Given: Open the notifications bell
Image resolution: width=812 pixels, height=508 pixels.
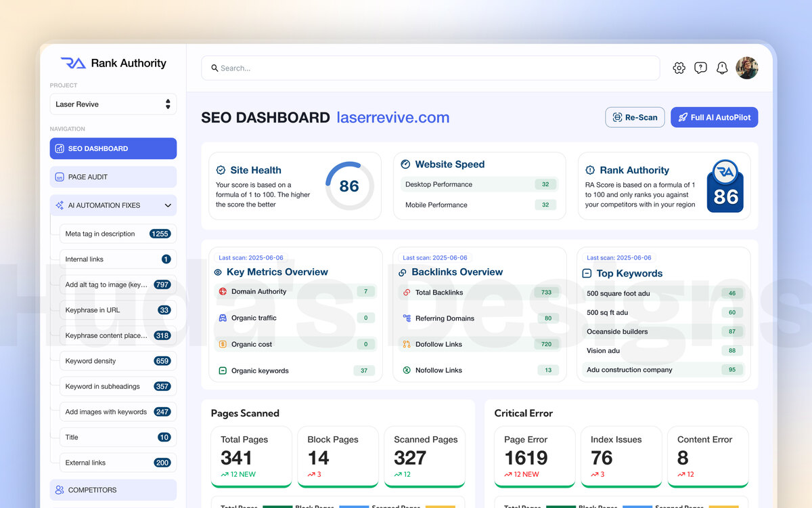Looking at the screenshot, I should 722,68.
